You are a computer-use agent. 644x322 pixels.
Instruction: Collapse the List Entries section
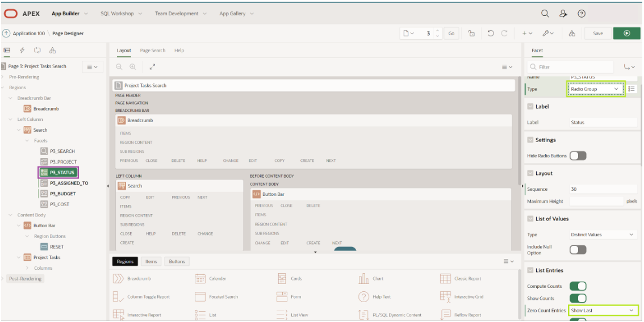coord(530,270)
